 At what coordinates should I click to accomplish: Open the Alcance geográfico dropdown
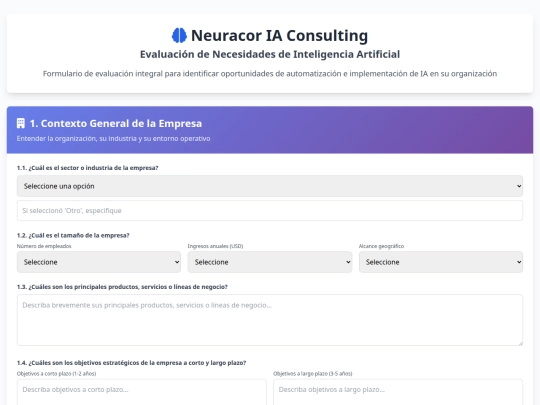pos(441,262)
